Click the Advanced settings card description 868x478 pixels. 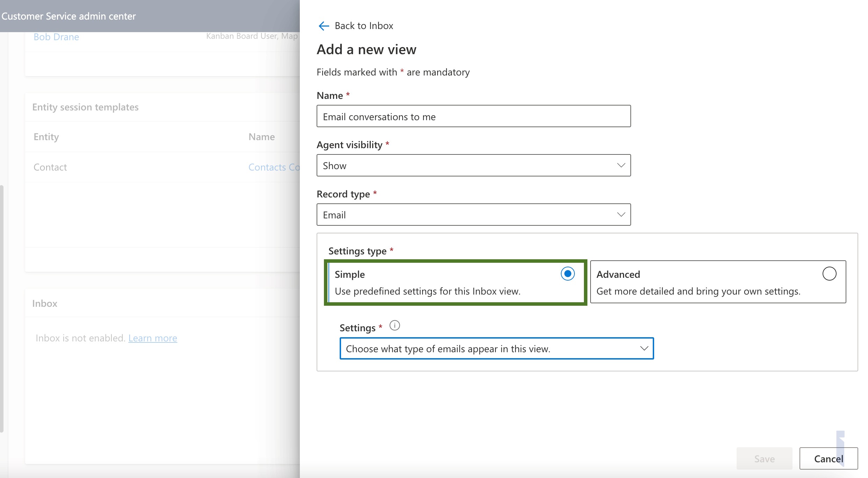(698, 291)
